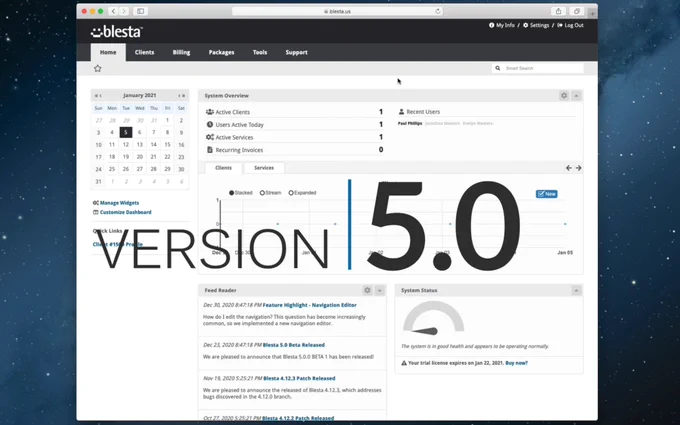The image size is (680, 425).
Task: Switch to the Clients chart tab
Action: coord(223,168)
